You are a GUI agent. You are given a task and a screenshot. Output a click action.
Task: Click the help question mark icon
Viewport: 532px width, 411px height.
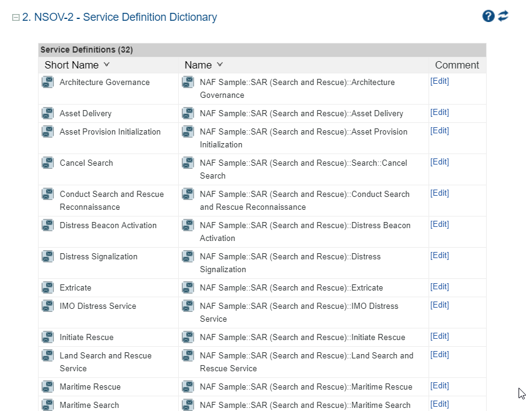click(x=488, y=17)
